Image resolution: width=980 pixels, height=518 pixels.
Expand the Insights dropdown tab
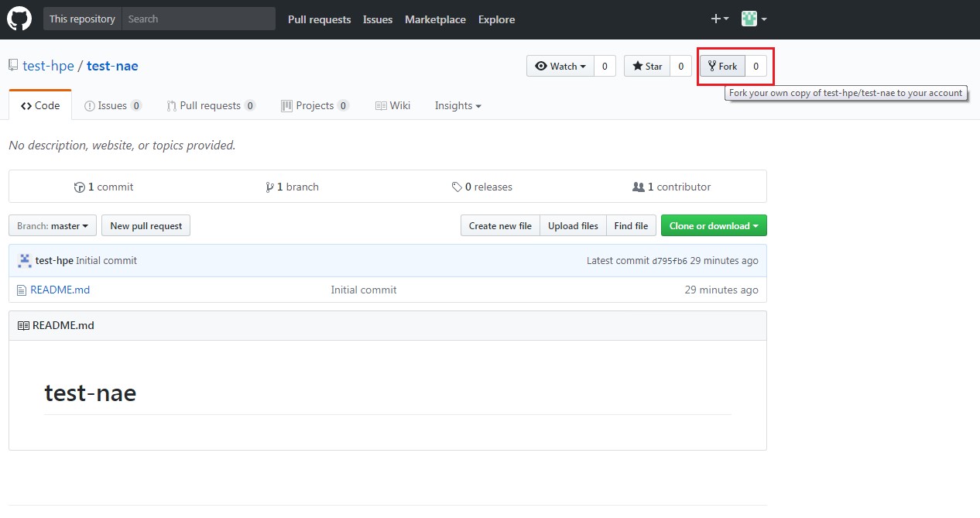pyautogui.click(x=457, y=105)
